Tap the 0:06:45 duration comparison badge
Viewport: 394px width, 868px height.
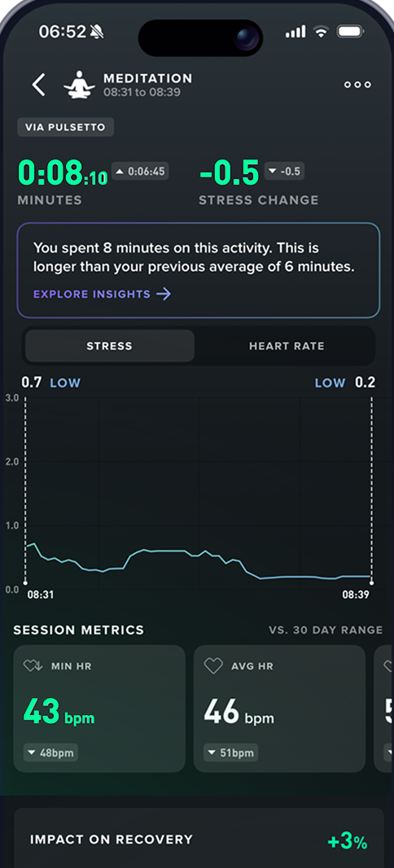[140, 171]
